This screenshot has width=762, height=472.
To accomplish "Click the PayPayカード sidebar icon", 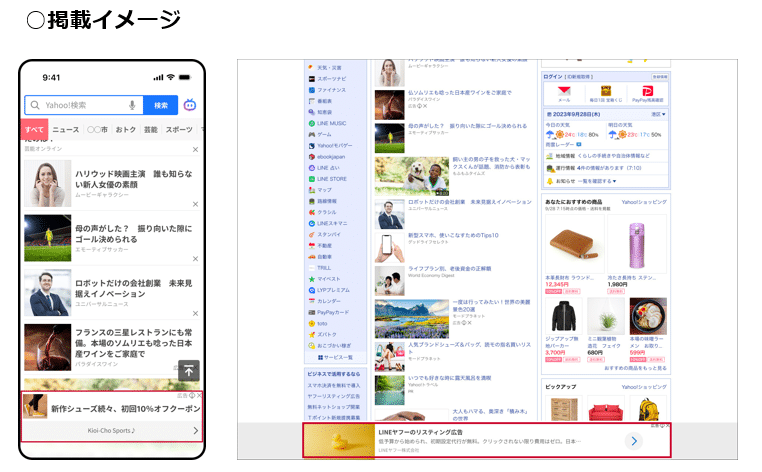I will (x=311, y=312).
